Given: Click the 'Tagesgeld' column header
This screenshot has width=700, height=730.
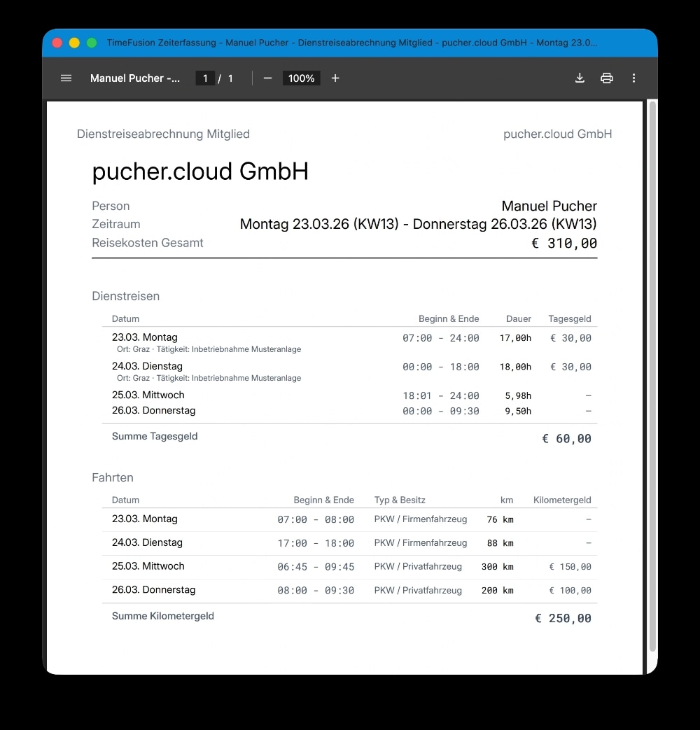Looking at the screenshot, I should (x=570, y=319).
